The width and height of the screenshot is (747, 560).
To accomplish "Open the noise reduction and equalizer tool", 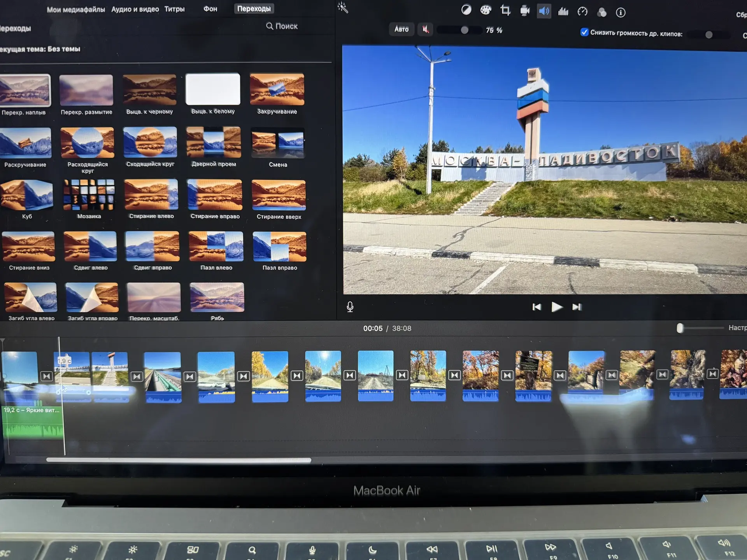I will pyautogui.click(x=563, y=12).
